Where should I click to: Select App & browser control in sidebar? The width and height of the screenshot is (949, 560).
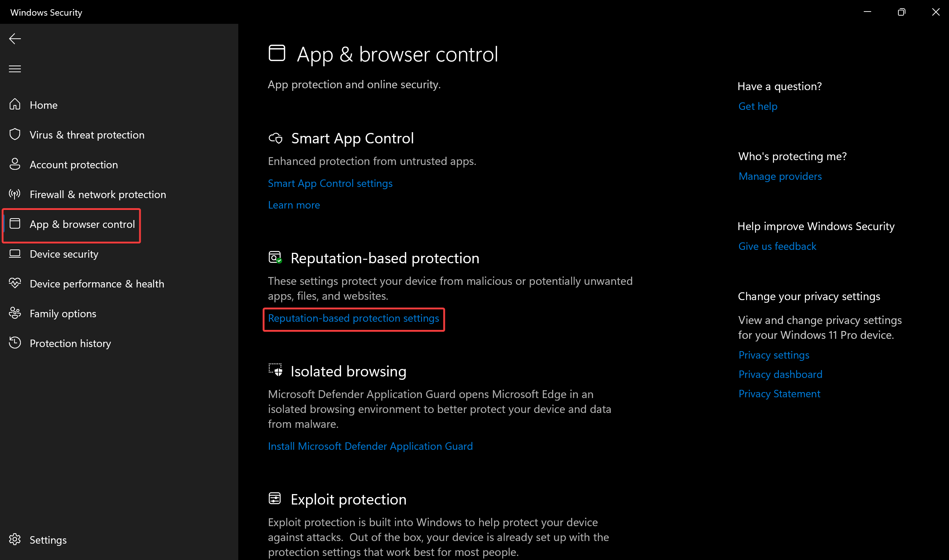click(82, 224)
